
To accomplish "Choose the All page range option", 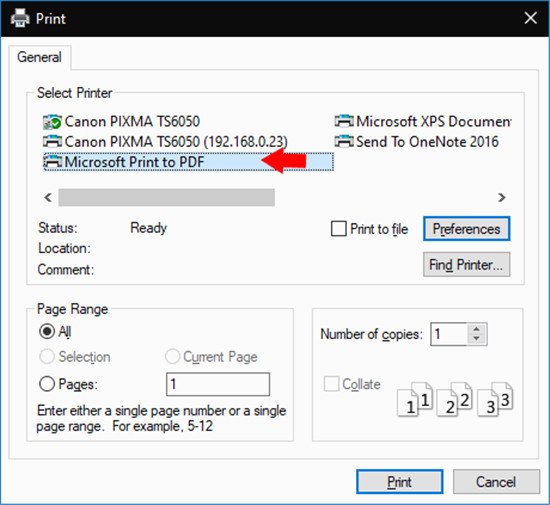I will coord(47,331).
